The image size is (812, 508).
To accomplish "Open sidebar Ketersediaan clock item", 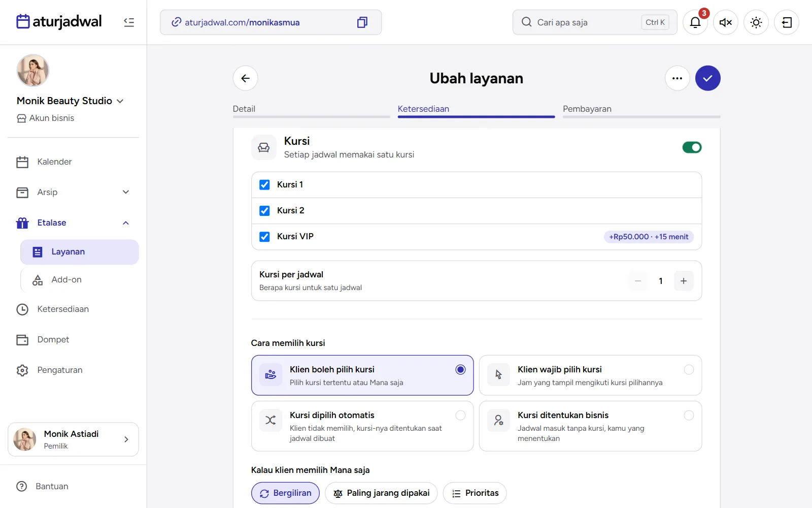I will 73,309.
